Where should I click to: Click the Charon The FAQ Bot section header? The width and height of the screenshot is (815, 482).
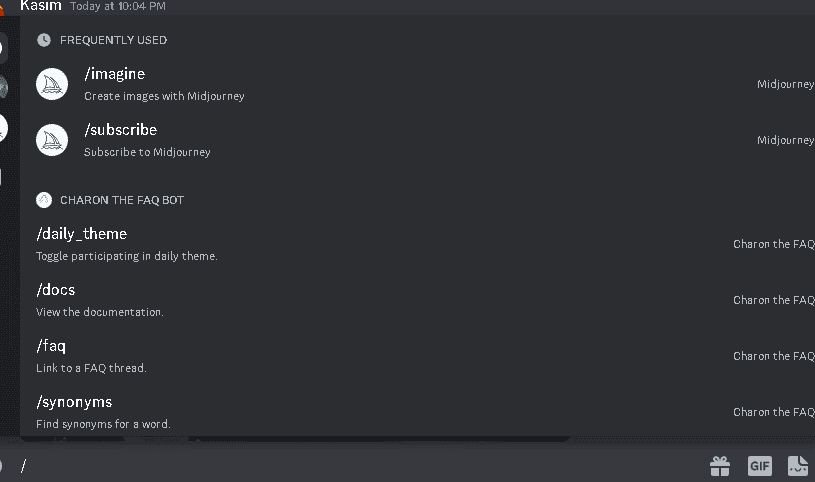tap(122, 200)
